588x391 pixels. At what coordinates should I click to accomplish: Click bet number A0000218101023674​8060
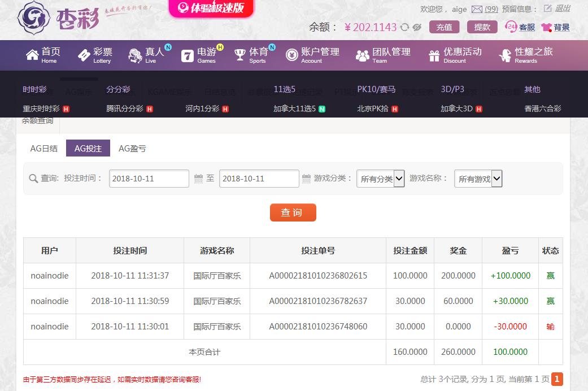318,327
